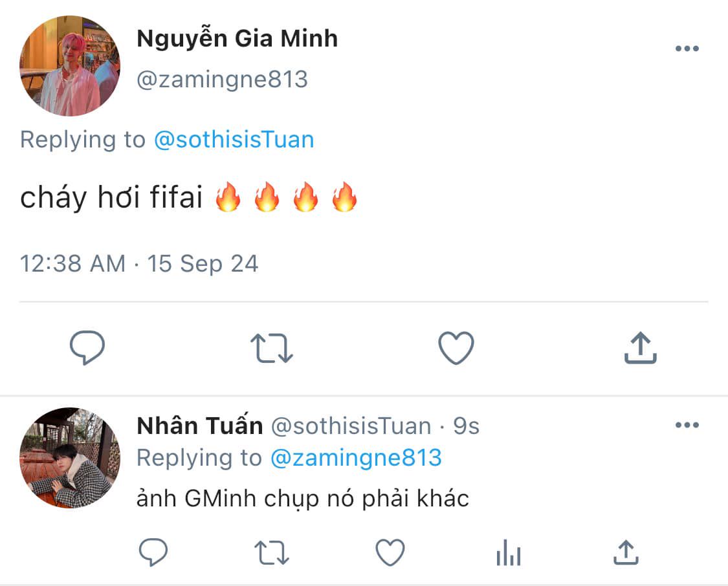The image size is (728, 586).
Task: Share Nhân Tuấn's reply
Action: click(x=626, y=552)
